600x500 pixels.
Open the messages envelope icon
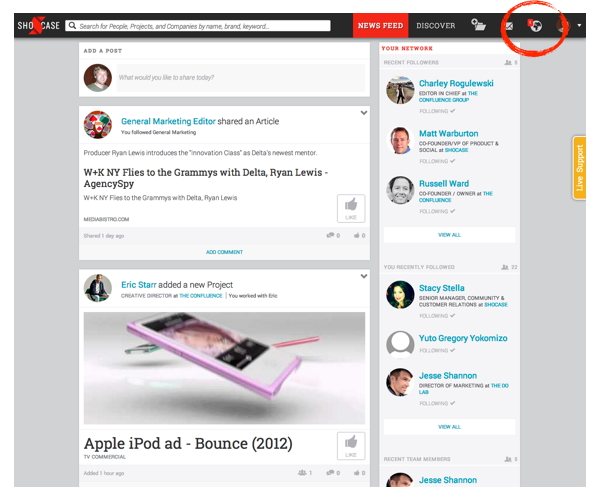(509, 26)
